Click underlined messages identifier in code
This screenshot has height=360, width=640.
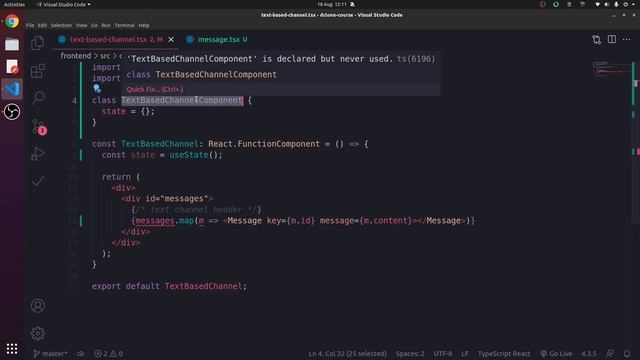click(155, 221)
